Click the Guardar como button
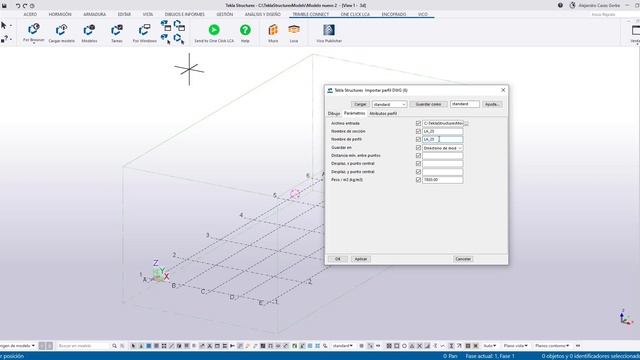This screenshot has width=640, height=360. coord(428,104)
